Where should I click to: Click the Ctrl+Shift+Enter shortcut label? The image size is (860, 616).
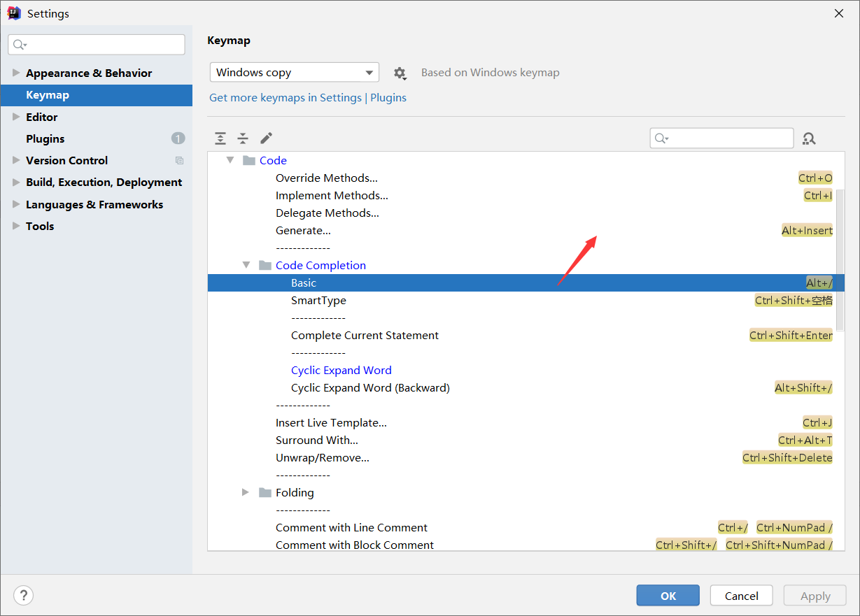point(791,335)
